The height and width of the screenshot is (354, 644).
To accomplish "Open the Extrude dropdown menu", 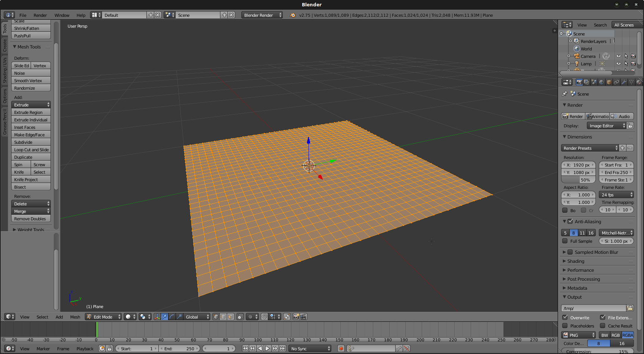I will pos(31,105).
